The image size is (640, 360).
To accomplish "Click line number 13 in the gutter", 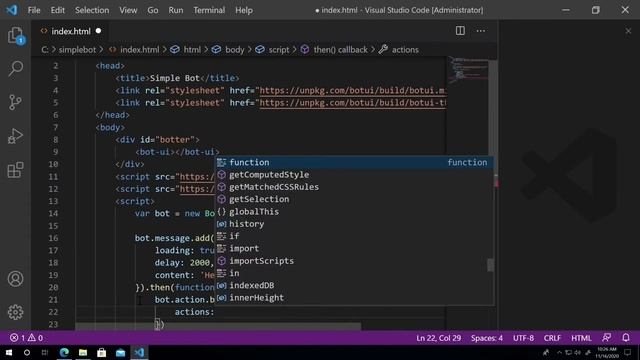I will 53,201.
